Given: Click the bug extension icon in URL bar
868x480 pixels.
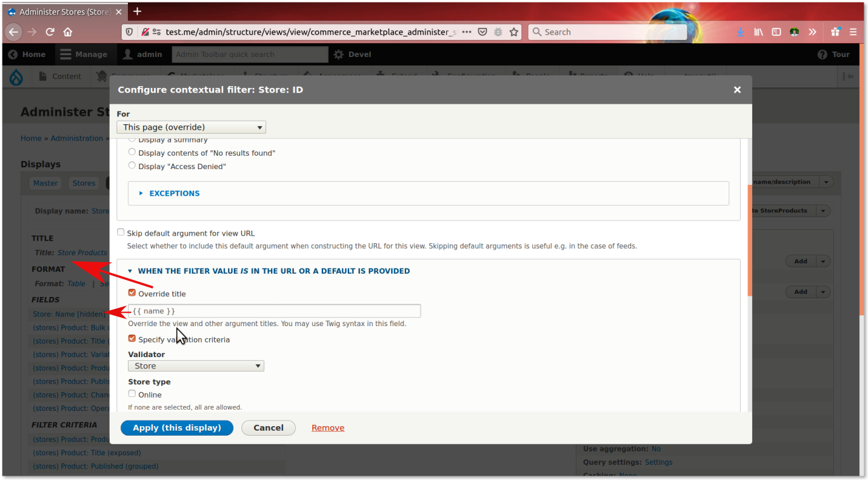Looking at the screenshot, I should tap(498, 32).
